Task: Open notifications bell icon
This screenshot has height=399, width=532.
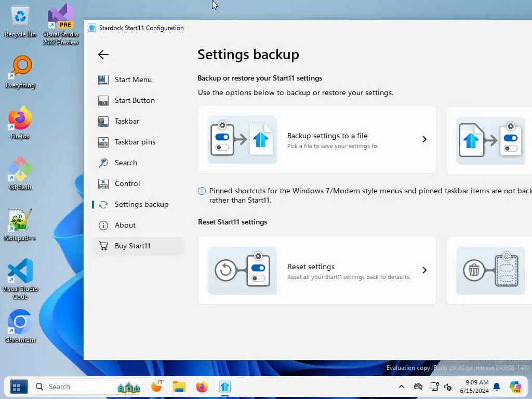Action: coord(497,387)
